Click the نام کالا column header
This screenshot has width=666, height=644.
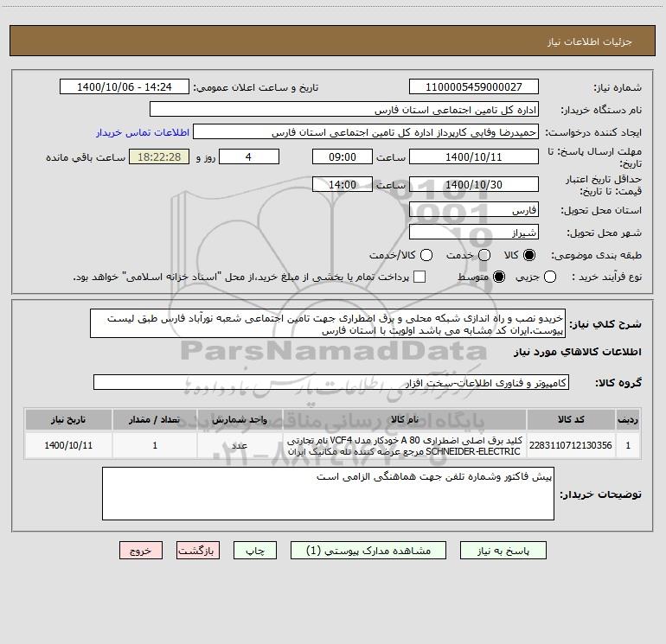click(405, 420)
